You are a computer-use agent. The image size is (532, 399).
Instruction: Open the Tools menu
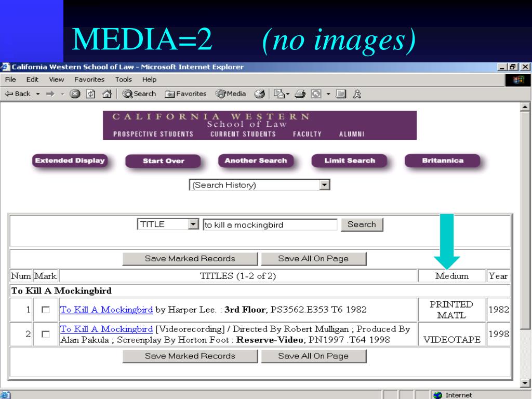point(123,79)
